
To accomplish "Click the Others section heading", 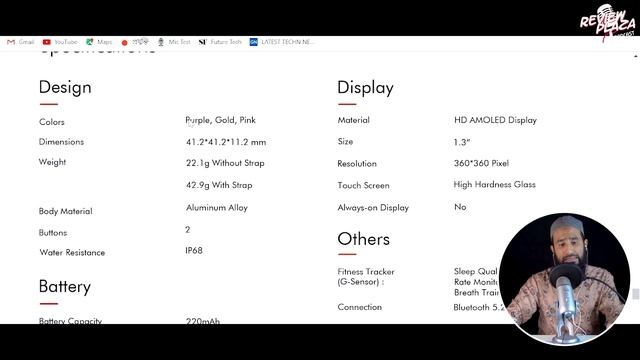I will point(363,239).
